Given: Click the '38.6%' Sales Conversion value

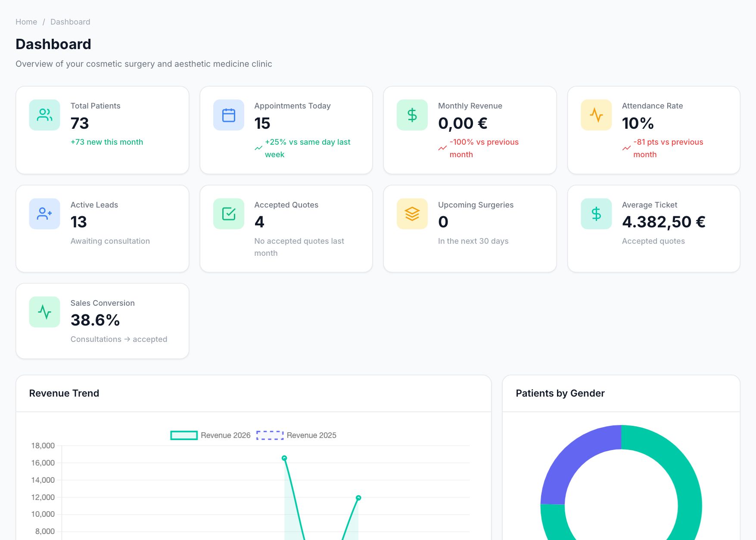Looking at the screenshot, I should pyautogui.click(x=95, y=320).
